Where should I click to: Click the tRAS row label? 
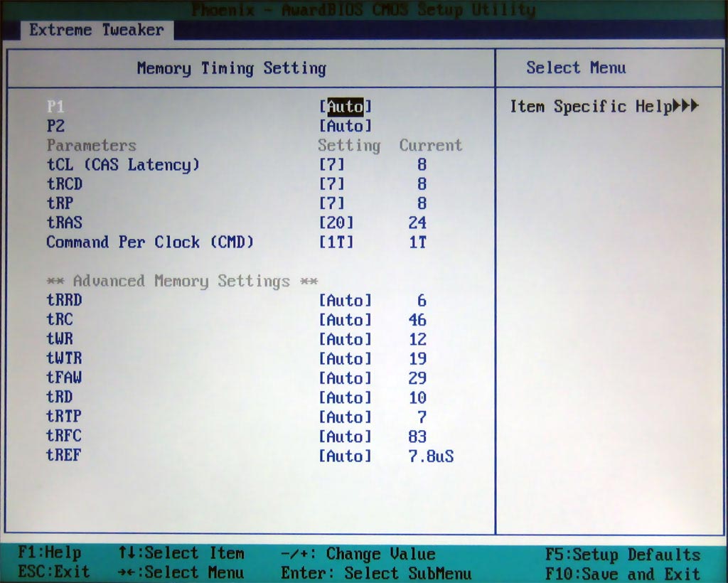65,223
